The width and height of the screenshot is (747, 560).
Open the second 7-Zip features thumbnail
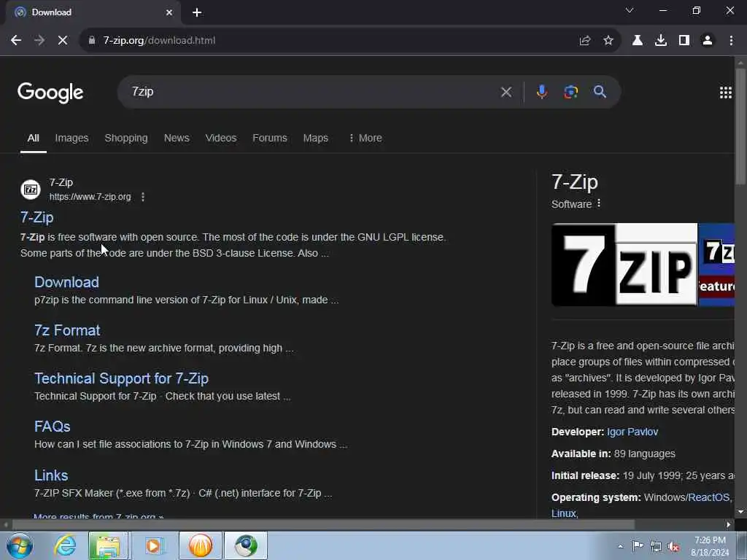[x=716, y=264]
